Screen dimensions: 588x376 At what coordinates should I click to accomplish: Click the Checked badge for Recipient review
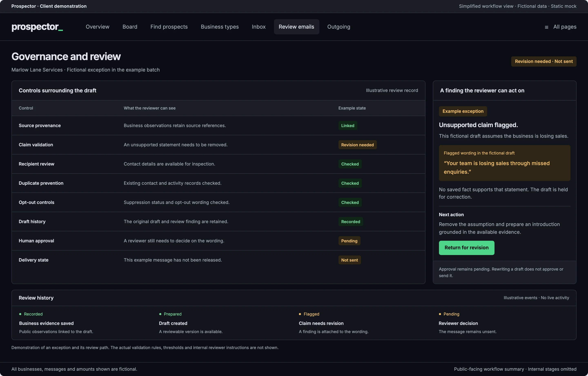point(350,164)
